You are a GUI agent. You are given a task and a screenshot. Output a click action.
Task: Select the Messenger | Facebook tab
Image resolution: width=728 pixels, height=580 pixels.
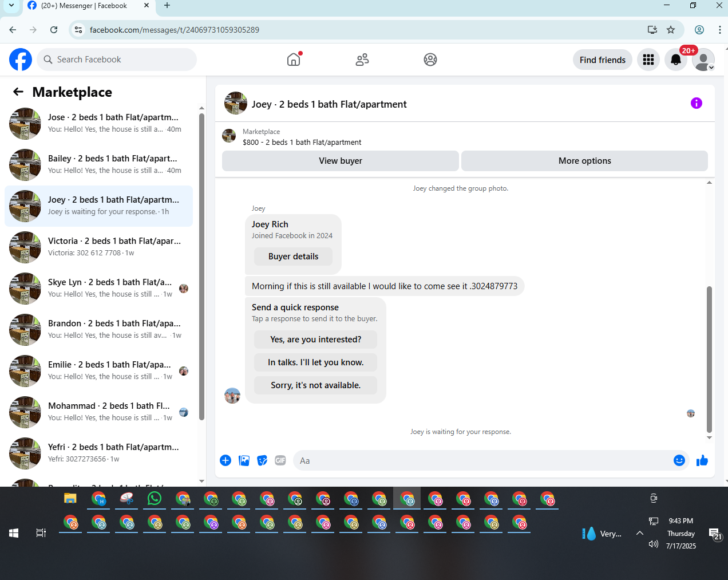[x=88, y=6]
